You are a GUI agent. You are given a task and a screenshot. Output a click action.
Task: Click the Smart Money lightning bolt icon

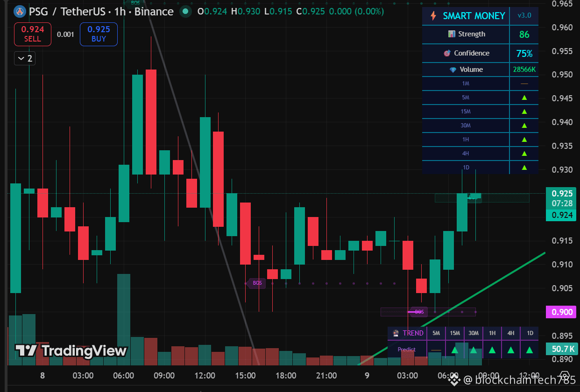(x=433, y=16)
